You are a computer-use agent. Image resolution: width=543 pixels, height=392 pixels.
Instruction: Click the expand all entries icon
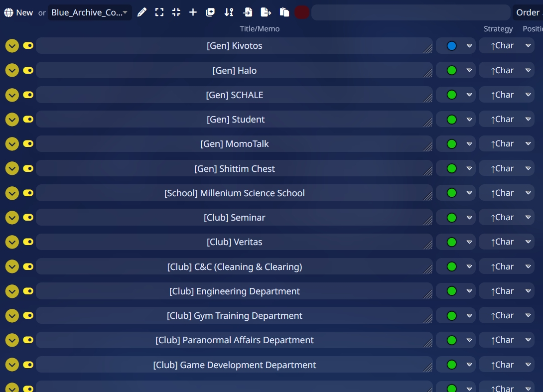[x=159, y=13]
